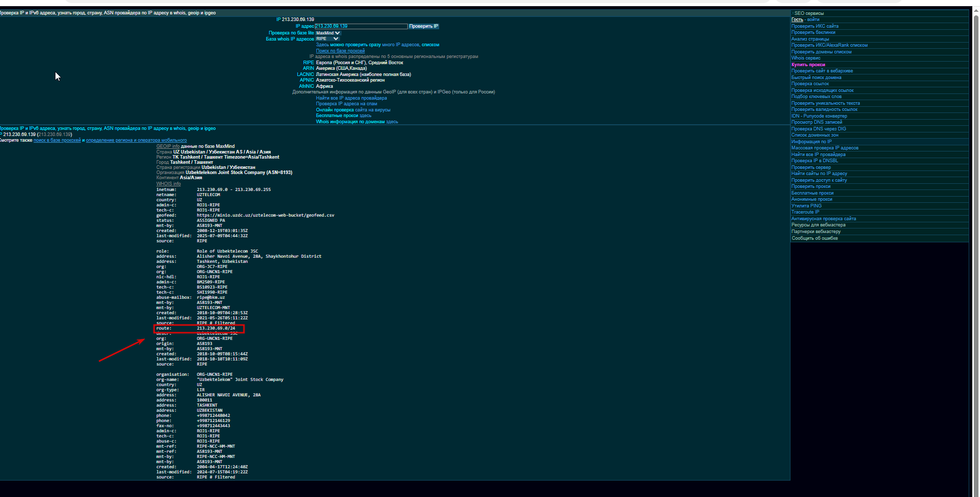Click the WHOIS info heading link

pyautogui.click(x=168, y=184)
